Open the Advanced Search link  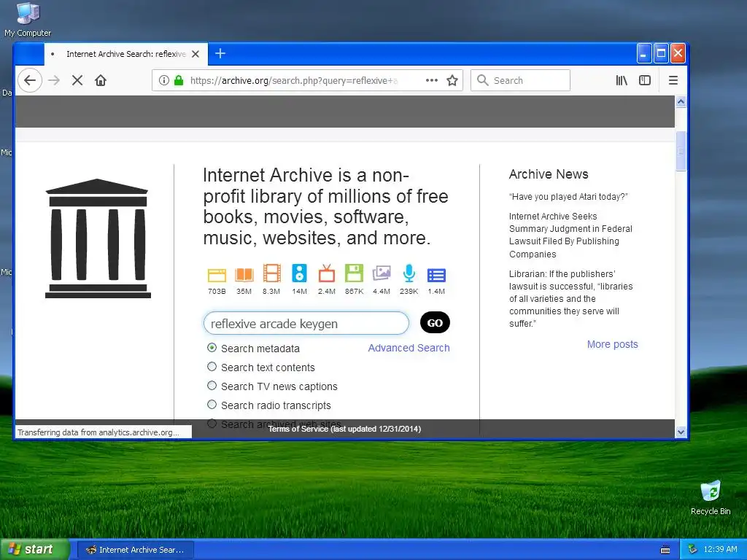[409, 348]
